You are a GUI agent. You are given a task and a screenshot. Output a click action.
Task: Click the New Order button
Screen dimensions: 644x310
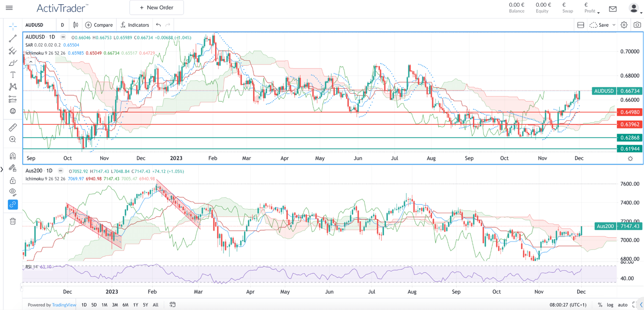[156, 8]
